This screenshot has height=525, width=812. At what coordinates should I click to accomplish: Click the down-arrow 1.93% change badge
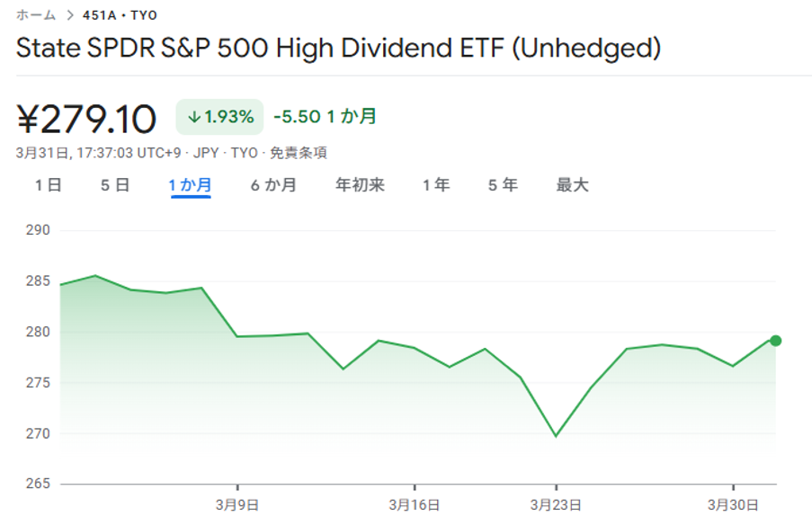[220, 117]
